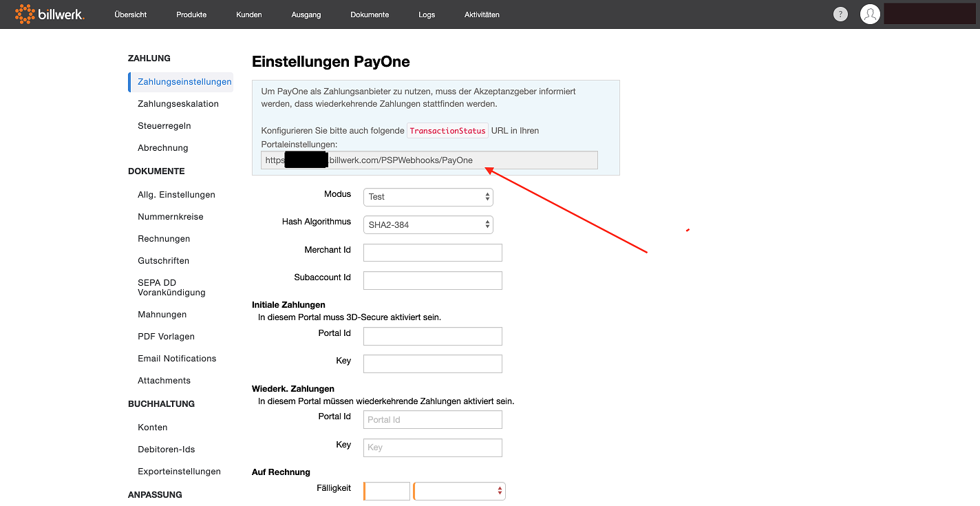
Task: Open the Modus dropdown showing Test
Action: coord(428,197)
